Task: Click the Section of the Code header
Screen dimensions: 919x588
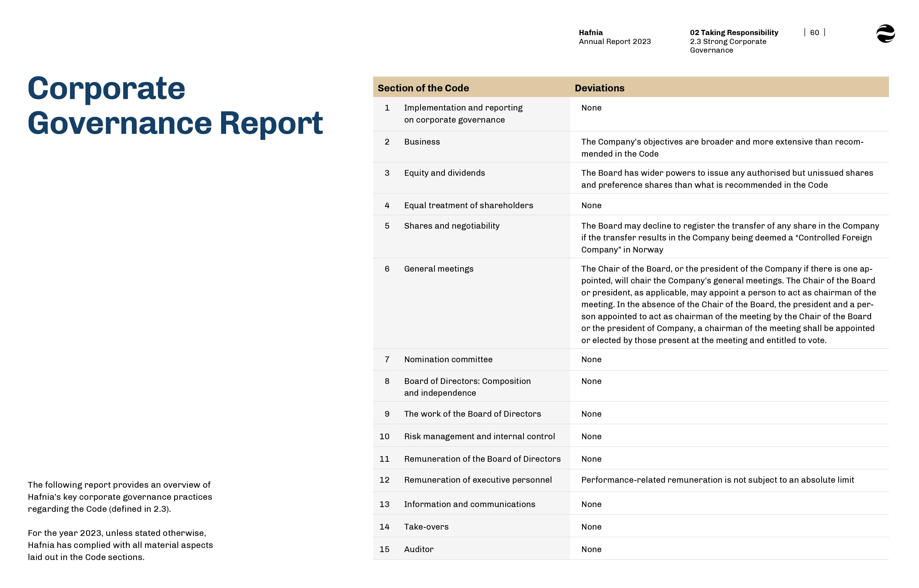Action: point(423,88)
